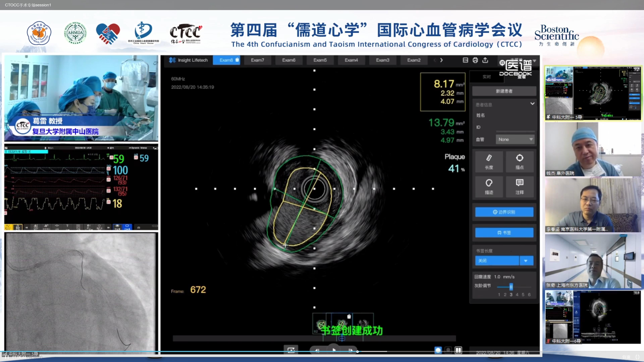Click the 倍速 playback speed control
644x362 pixels.
pyautogui.click(x=626, y=357)
